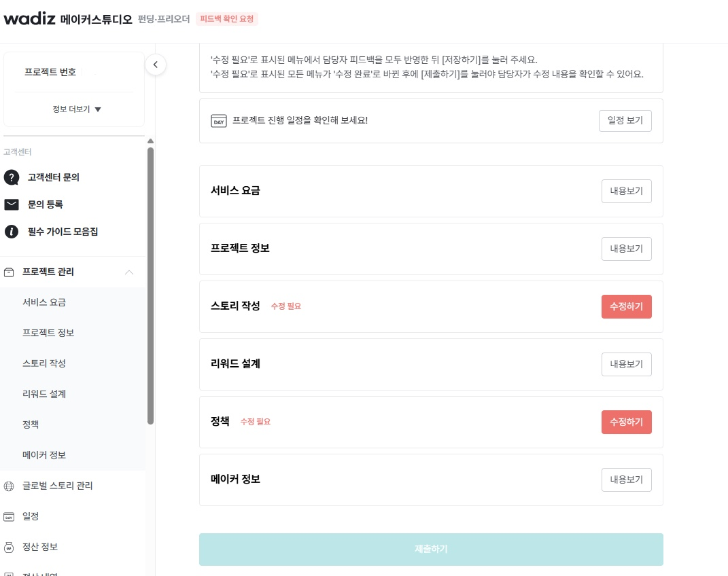The image size is (728, 576).
Task: Click the 프로젝트 관리 box icon
Action: pyautogui.click(x=10, y=272)
